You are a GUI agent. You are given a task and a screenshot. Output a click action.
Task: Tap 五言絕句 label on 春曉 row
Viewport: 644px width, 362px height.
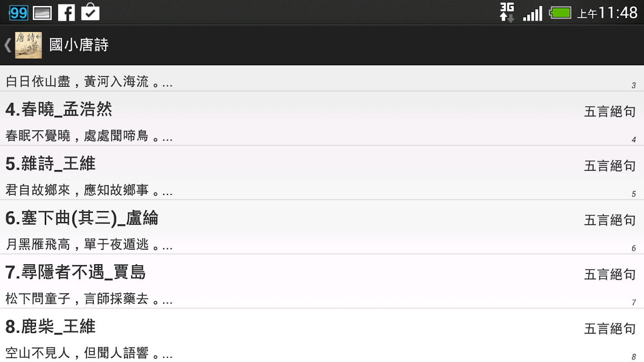[610, 111]
